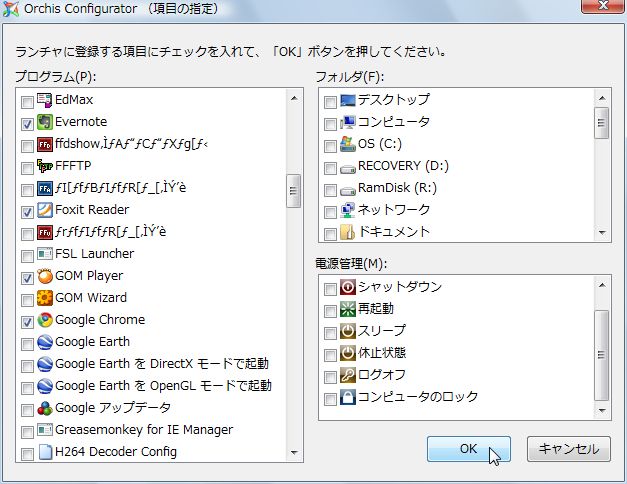Click the ログオフ key icon
627x484 pixels.
pyautogui.click(x=347, y=375)
